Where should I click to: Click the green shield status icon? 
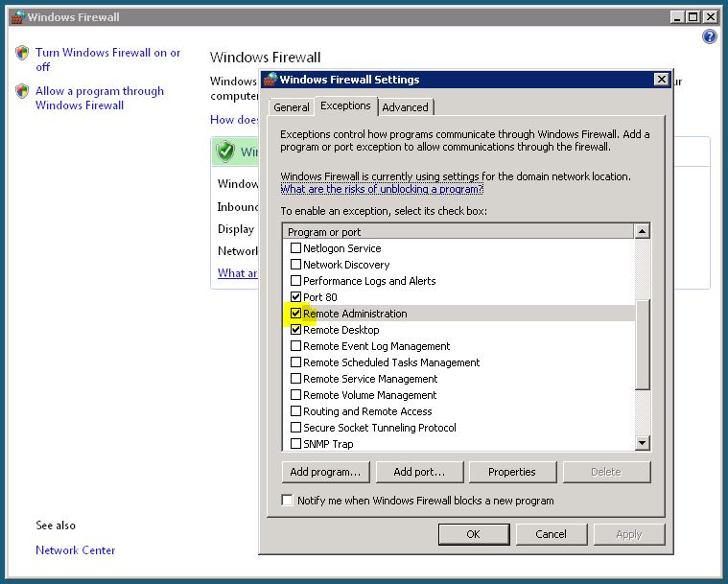pos(225,152)
